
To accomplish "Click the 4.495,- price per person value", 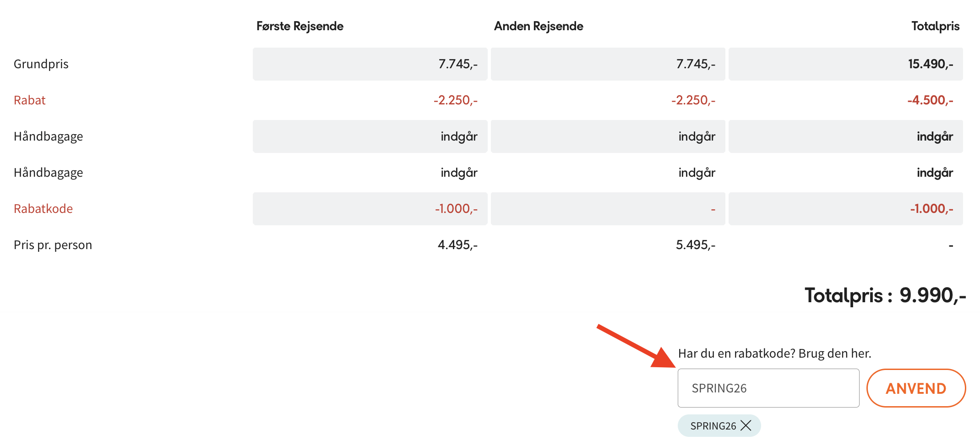I will pos(457,245).
